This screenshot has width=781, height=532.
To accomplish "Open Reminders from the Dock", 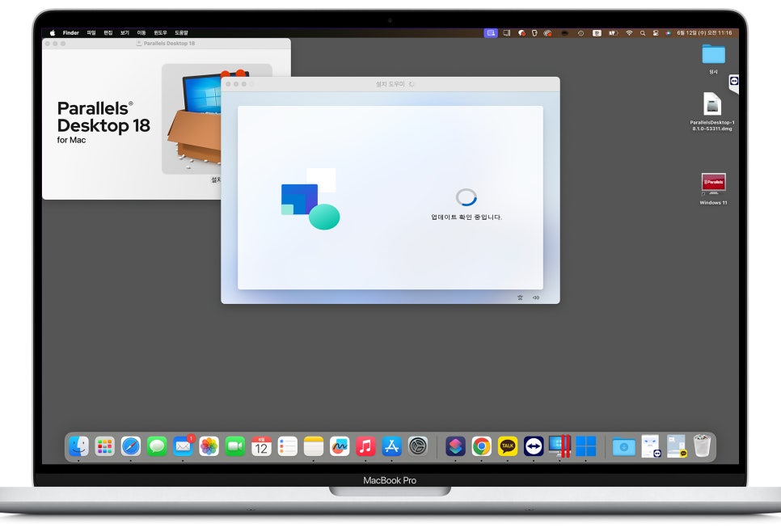I will pyautogui.click(x=287, y=446).
